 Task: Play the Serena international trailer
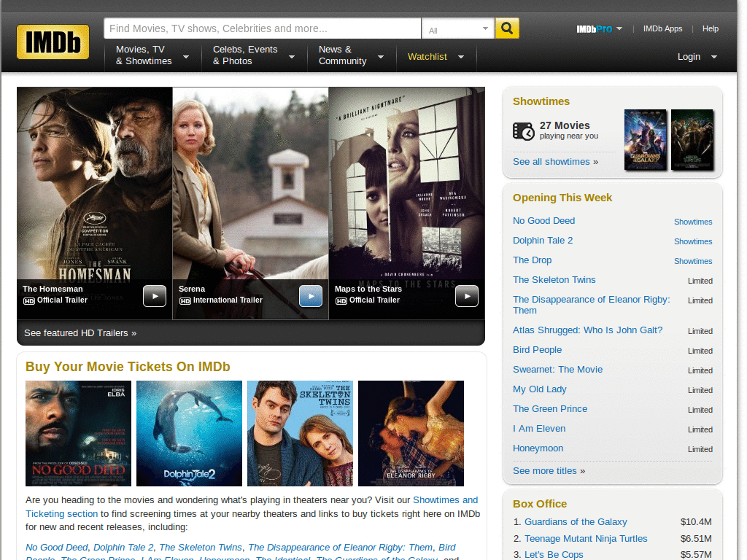pyautogui.click(x=311, y=296)
